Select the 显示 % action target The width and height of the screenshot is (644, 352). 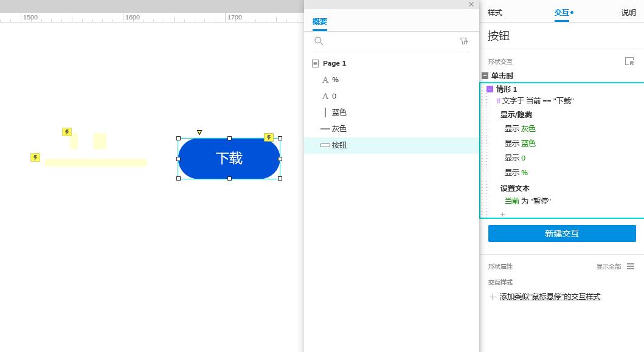(516, 173)
